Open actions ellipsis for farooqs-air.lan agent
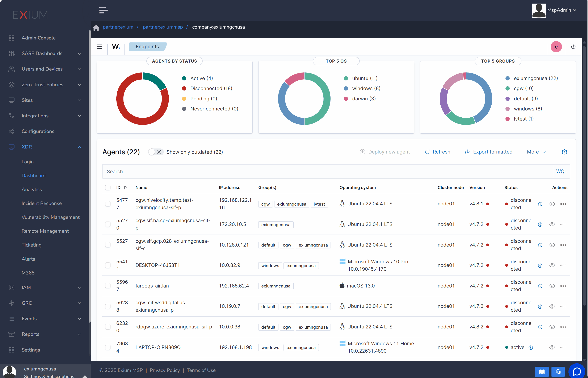 pyautogui.click(x=563, y=286)
